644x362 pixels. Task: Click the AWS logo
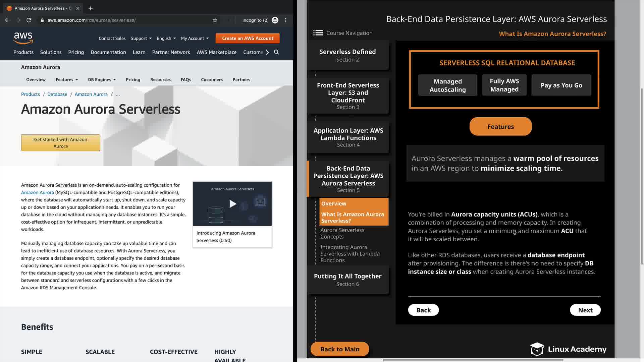tap(23, 38)
